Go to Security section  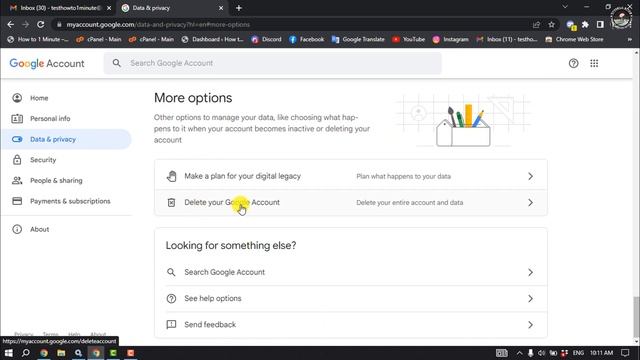[x=43, y=160]
